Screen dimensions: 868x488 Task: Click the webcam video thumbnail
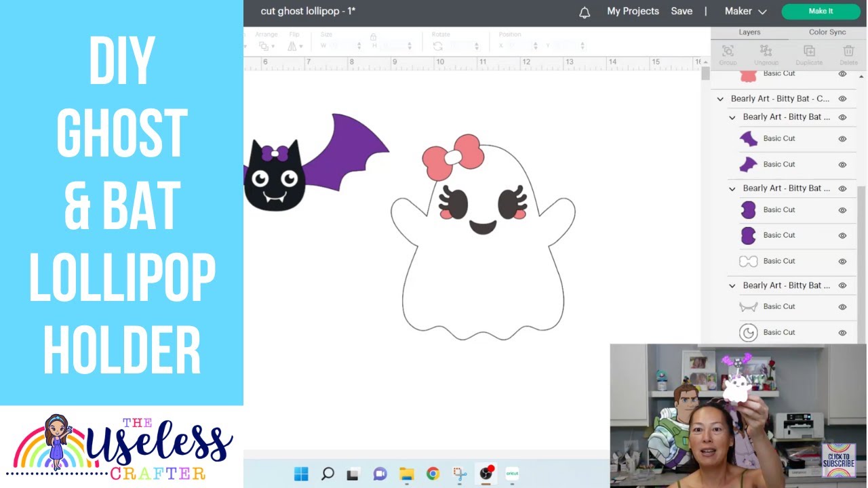tap(738, 415)
